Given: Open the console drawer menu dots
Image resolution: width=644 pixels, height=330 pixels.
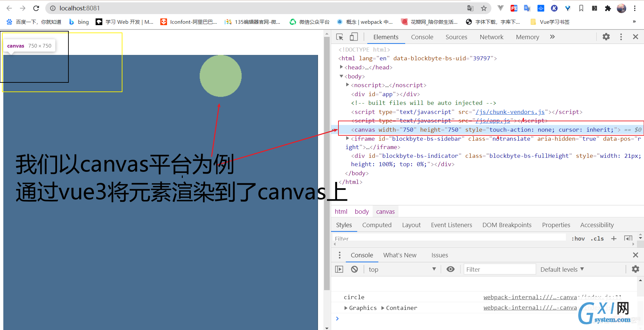Looking at the screenshot, I should [339, 255].
